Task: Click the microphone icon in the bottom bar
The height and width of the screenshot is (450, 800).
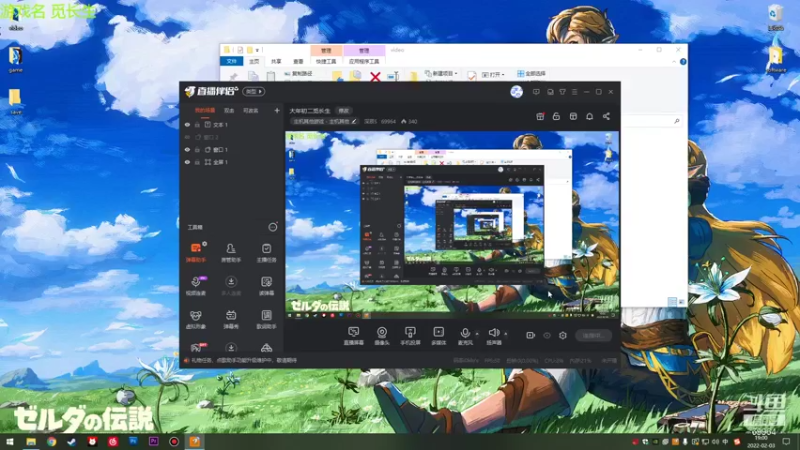Action: pyautogui.click(x=465, y=333)
